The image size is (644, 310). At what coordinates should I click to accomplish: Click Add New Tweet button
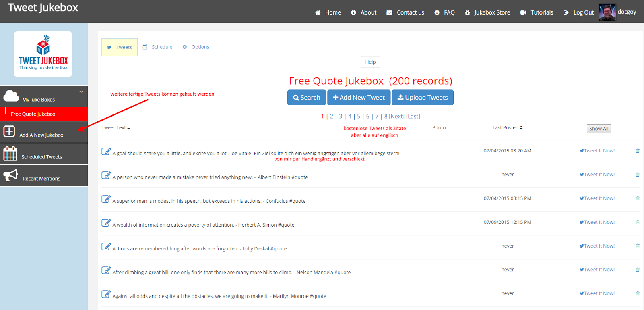tap(359, 98)
